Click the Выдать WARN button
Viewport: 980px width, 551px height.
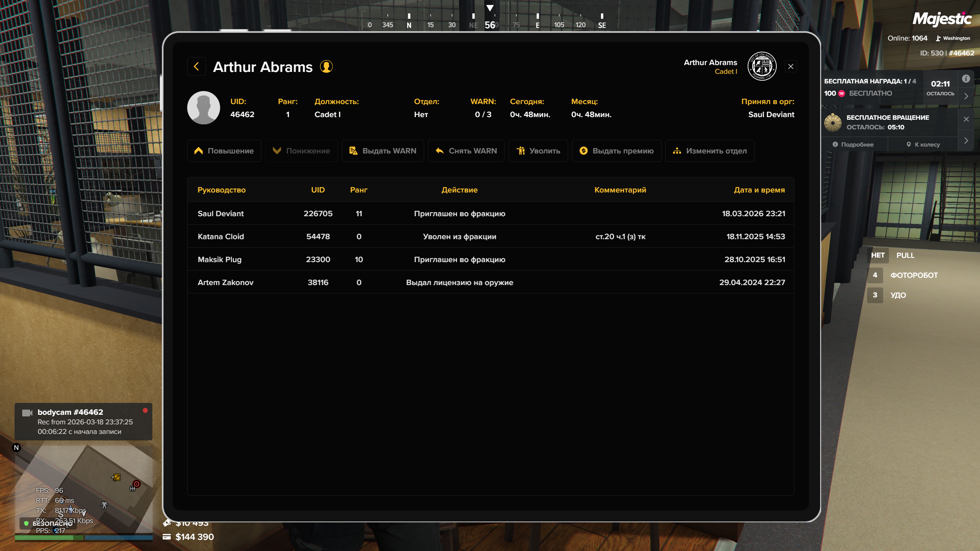382,151
